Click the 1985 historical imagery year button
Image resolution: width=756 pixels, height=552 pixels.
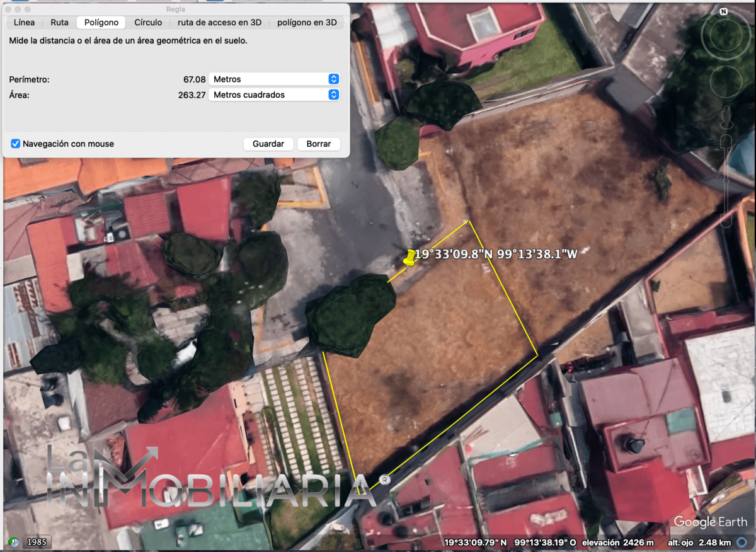(x=37, y=542)
